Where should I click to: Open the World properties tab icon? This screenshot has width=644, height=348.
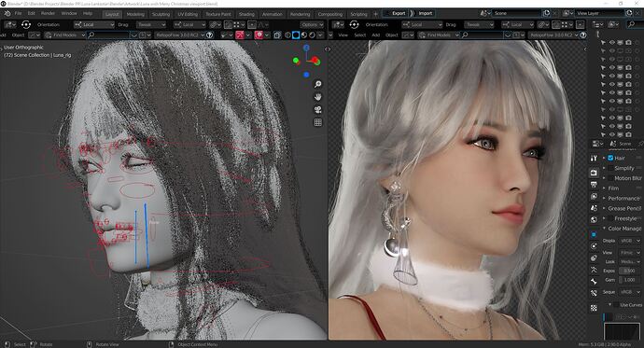click(x=594, y=220)
